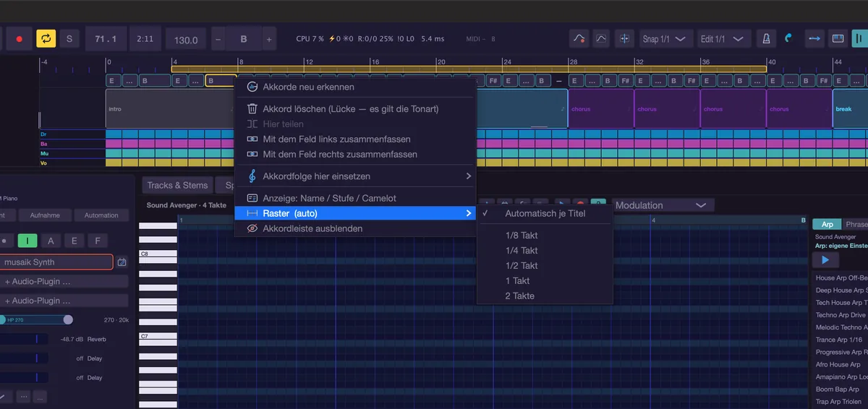Click the highlighted 'Raster (auto)' menu entry
Image resolution: width=868 pixels, height=409 pixels.
356,213
